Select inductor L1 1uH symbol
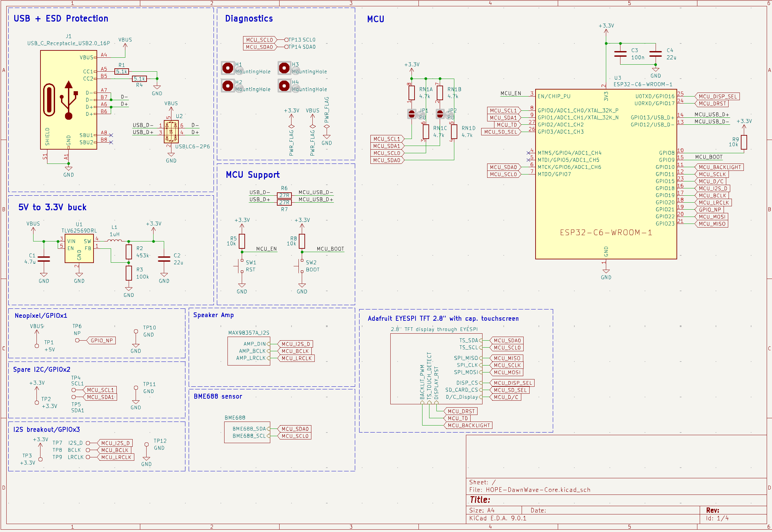The image size is (772, 532). 114,241
